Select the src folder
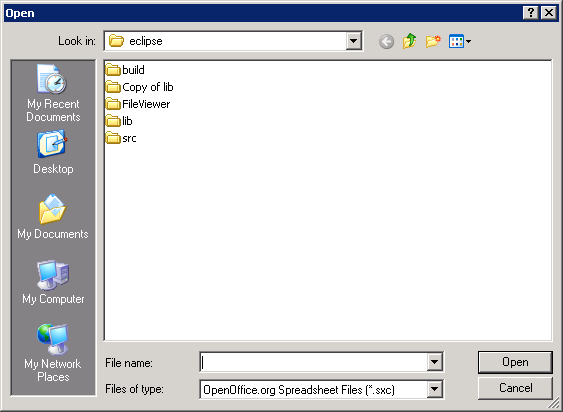The height and width of the screenshot is (412, 563). coord(121,138)
